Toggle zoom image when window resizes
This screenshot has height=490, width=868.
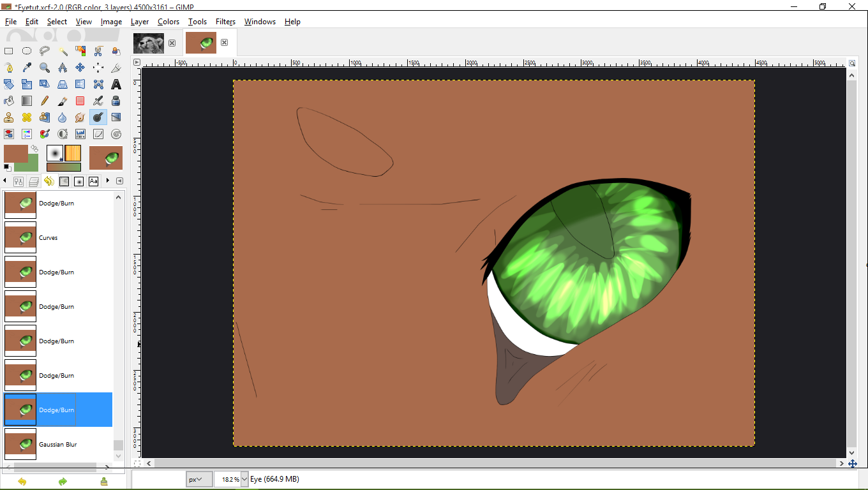click(852, 63)
